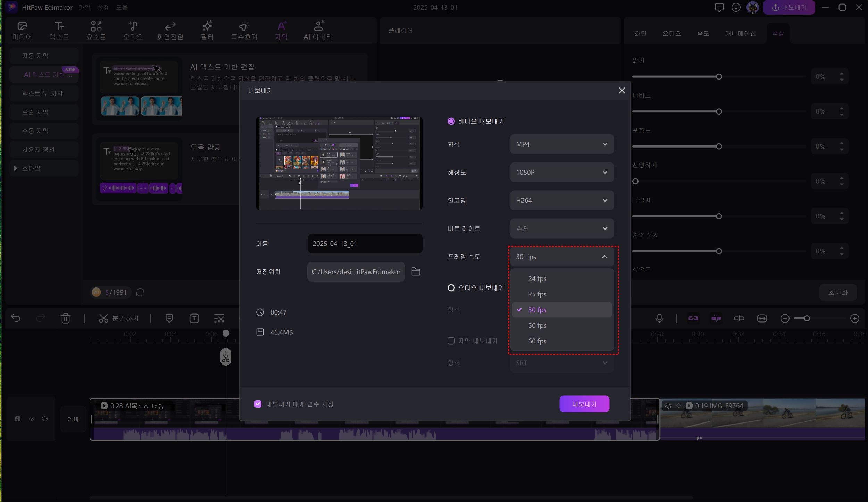Image resolution: width=868 pixels, height=502 pixels.
Task: Click the refresh icon beside 5/1991 credits
Action: [140, 292]
